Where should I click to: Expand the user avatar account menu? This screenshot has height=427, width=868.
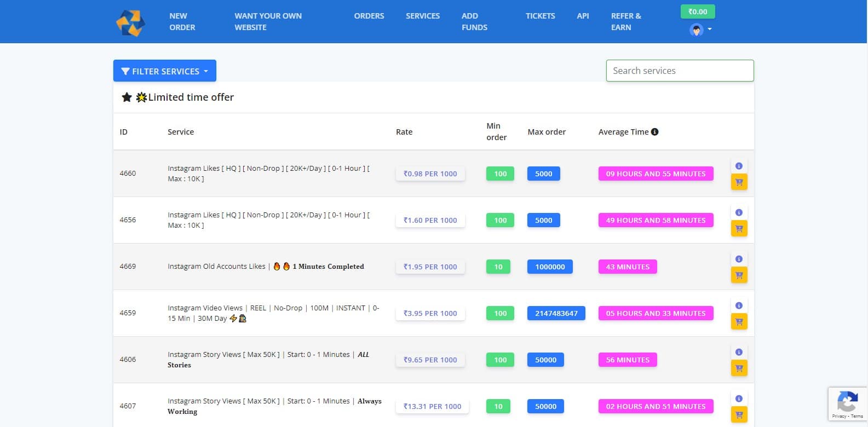pyautogui.click(x=700, y=30)
